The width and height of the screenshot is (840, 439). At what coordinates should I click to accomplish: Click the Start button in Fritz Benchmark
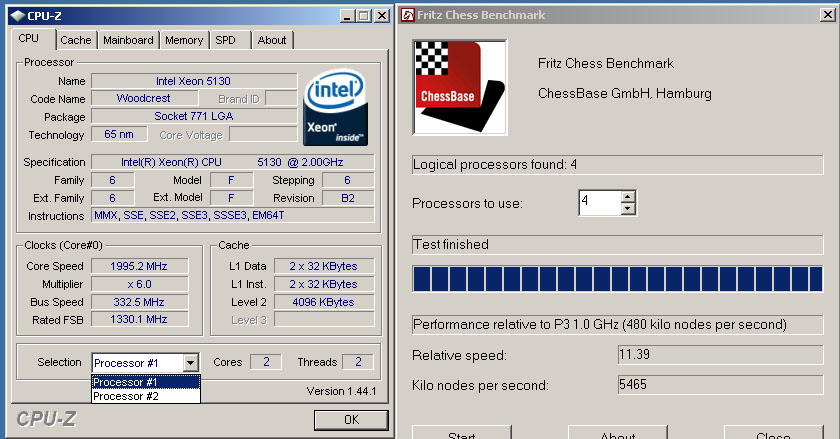click(x=462, y=433)
